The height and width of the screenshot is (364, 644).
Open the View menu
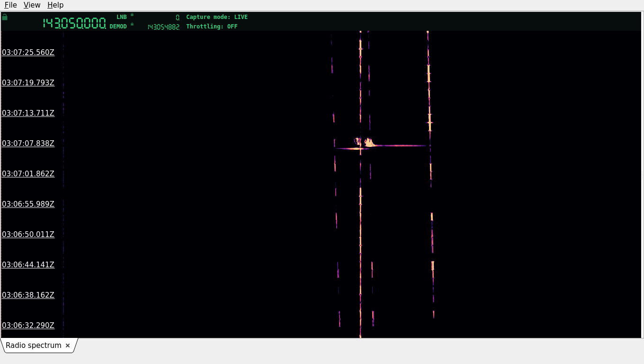[x=32, y=5]
